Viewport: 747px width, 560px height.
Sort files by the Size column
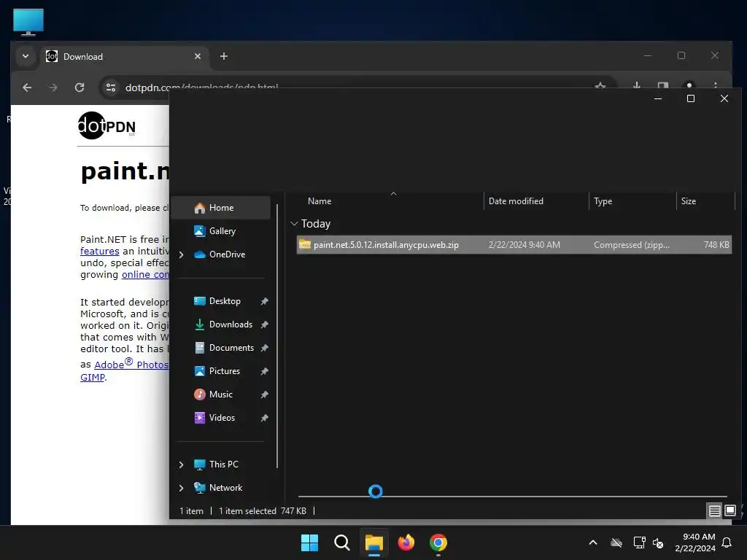[x=689, y=201]
